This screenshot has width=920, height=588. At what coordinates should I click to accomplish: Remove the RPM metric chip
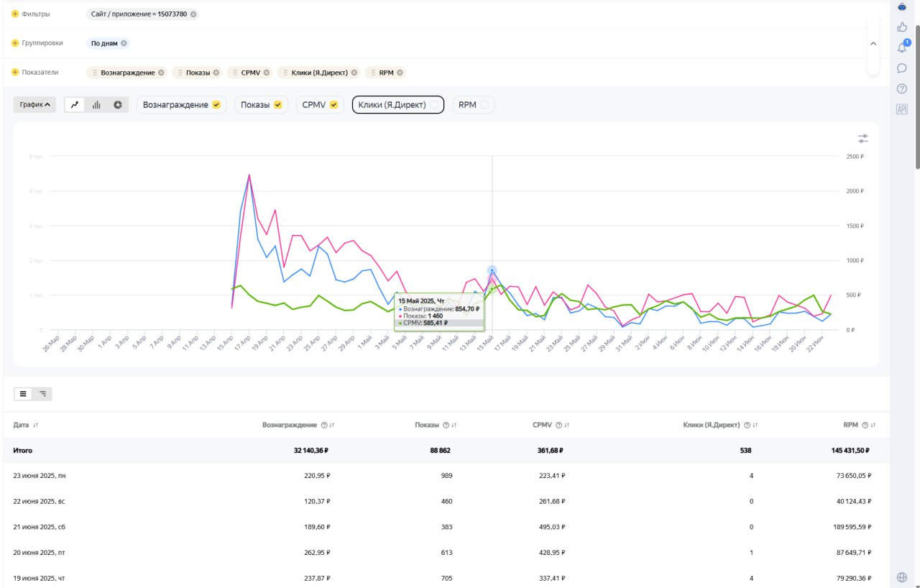(x=400, y=73)
